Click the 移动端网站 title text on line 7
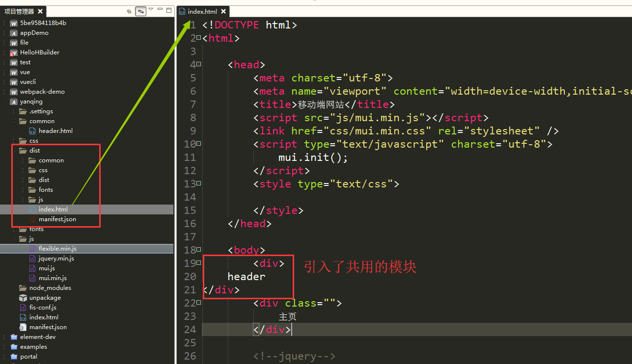 coord(321,104)
